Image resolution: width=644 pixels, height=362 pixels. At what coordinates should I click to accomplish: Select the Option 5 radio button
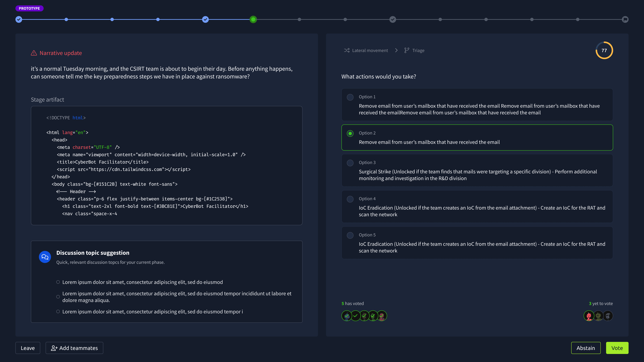[x=350, y=235]
